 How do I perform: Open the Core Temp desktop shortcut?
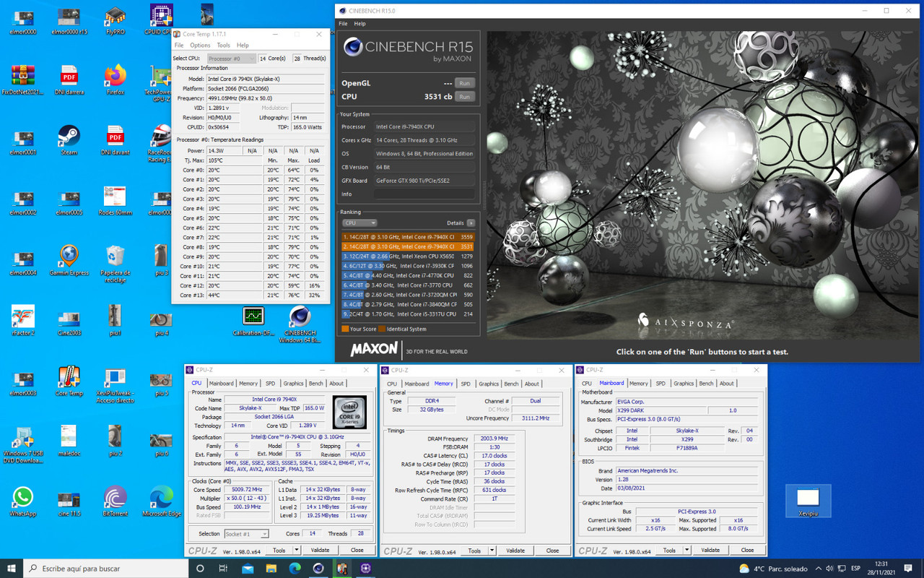click(69, 381)
